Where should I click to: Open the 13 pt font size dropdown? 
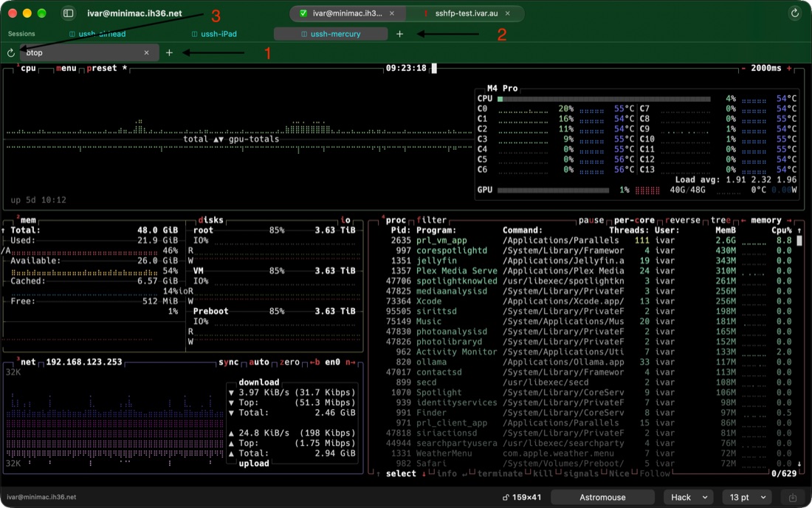pos(747,497)
